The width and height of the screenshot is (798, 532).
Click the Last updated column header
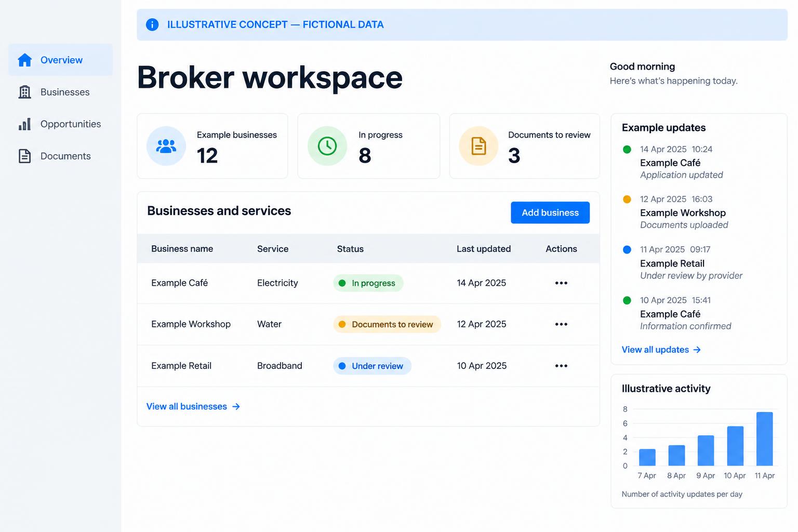(484, 249)
